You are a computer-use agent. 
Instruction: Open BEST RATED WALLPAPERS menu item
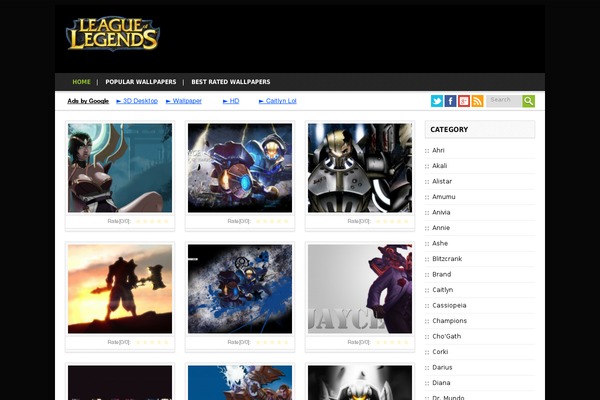pyautogui.click(x=231, y=82)
